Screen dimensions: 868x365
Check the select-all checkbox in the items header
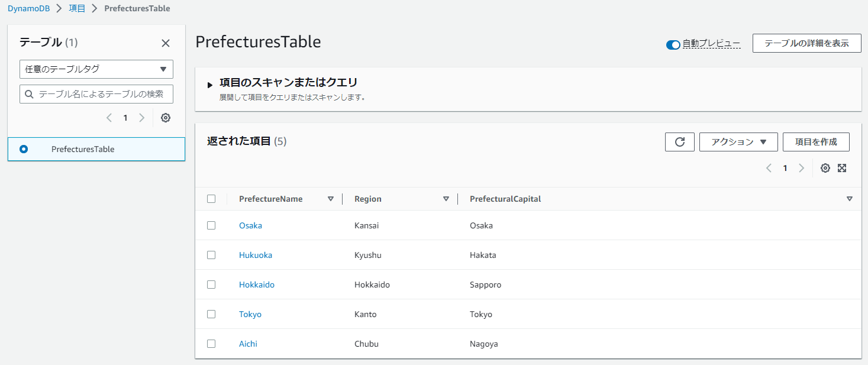click(x=211, y=199)
